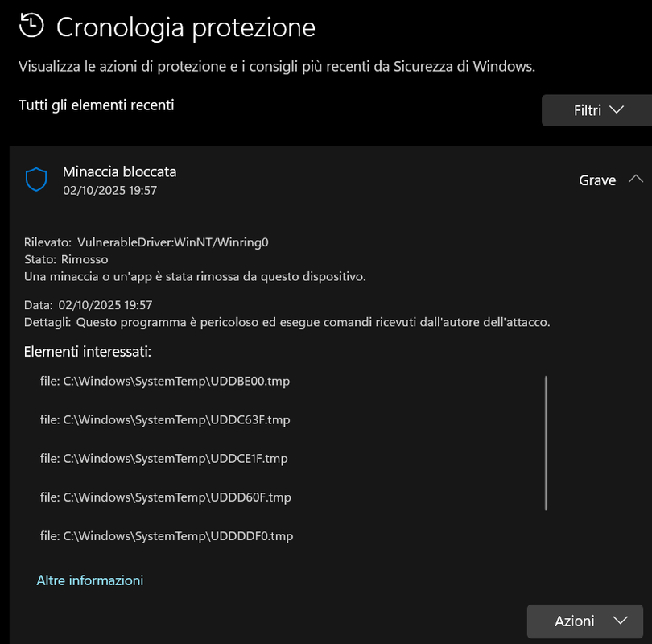The height and width of the screenshot is (644, 652).
Task: Open the Altre informazioni link
Action: [x=90, y=580]
